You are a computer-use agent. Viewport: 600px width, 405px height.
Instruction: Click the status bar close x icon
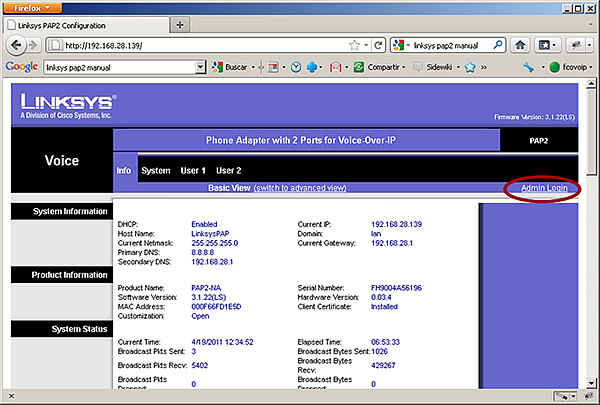click(x=11, y=396)
